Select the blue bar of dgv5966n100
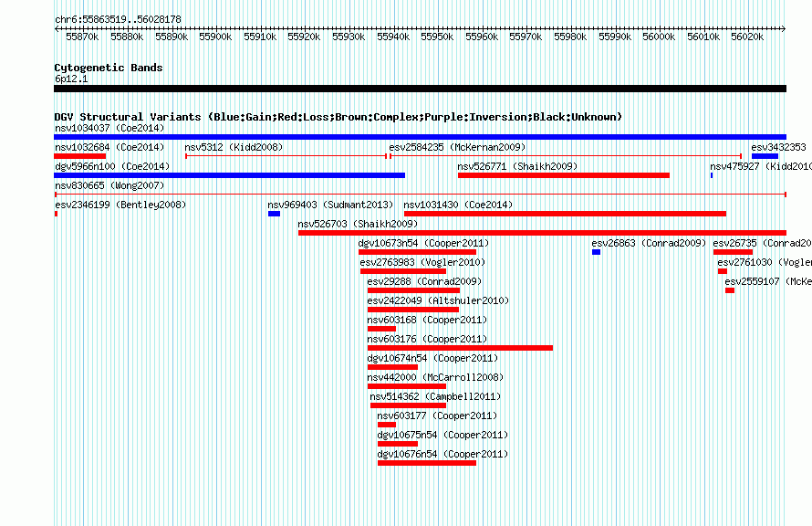This screenshot has height=526, width=812. click(229, 175)
